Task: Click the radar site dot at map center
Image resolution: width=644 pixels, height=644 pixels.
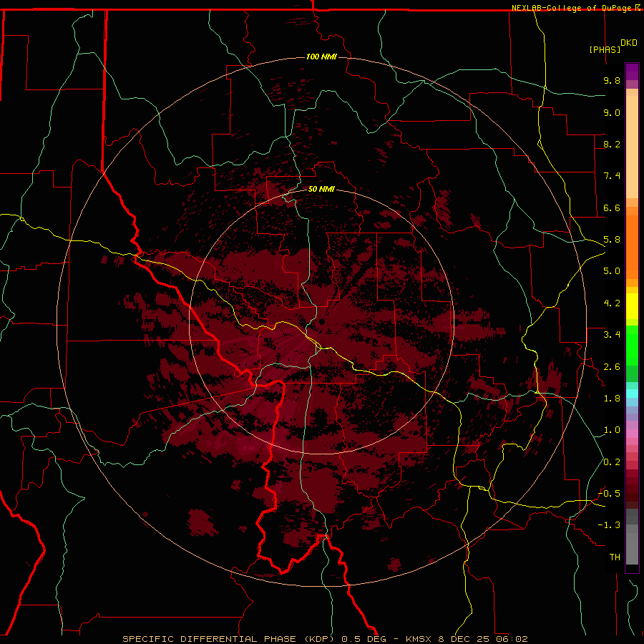Action: coord(321,321)
